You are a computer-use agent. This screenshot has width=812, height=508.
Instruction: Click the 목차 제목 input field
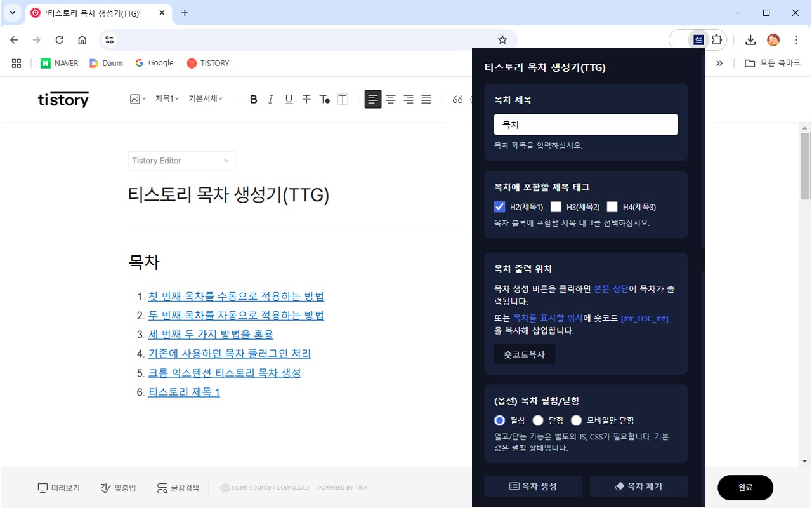(586, 124)
